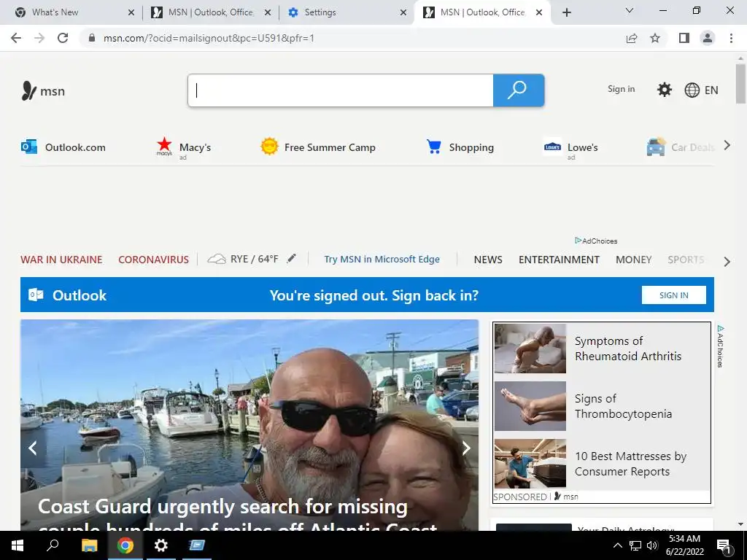Viewport: 747px width, 560px height.
Task: Click the Chrome address bar URL
Action: [209, 38]
